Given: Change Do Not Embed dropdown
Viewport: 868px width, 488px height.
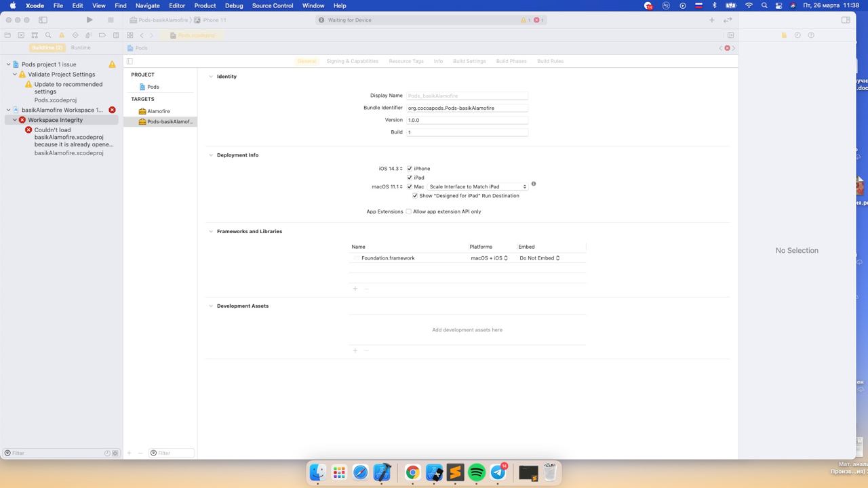Looking at the screenshot, I should 539,258.
